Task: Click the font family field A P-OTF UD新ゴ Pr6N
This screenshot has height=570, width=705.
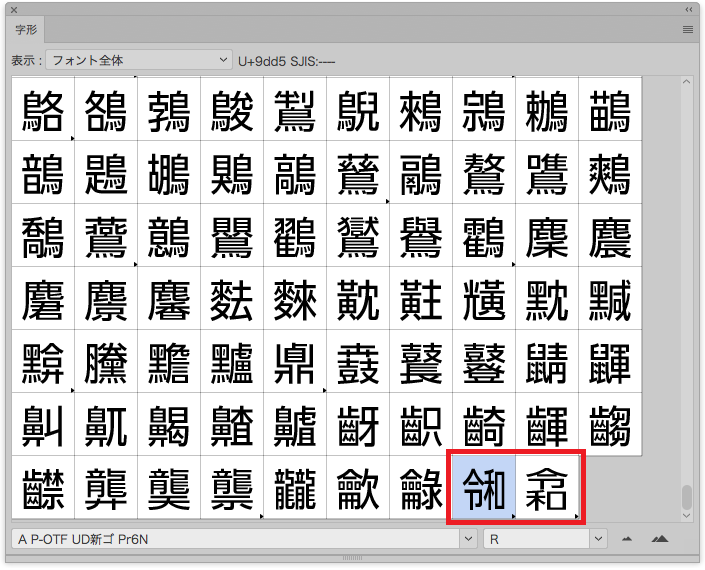Action: coord(236,539)
